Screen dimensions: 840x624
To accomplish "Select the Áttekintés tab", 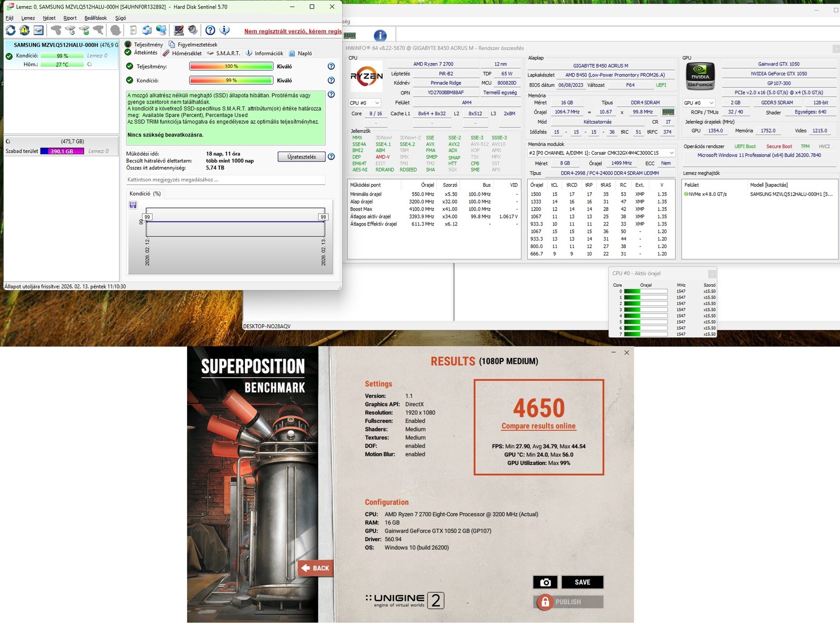I will click(x=141, y=52).
